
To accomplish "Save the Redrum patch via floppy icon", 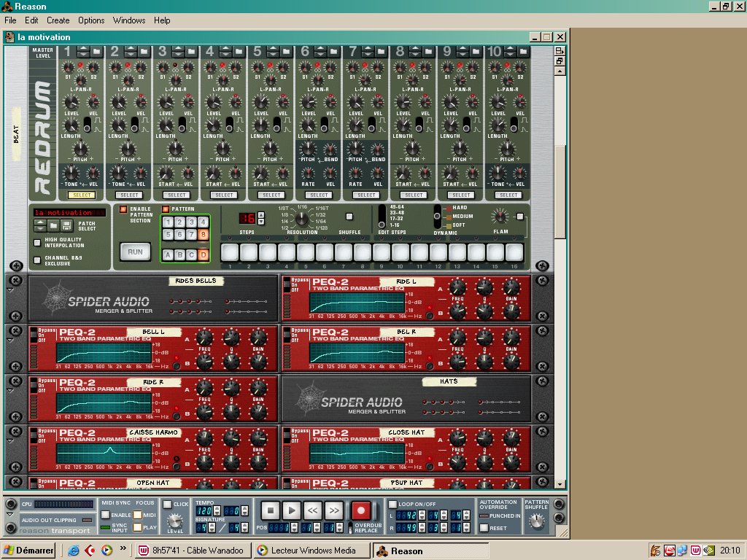I will pyautogui.click(x=66, y=225).
